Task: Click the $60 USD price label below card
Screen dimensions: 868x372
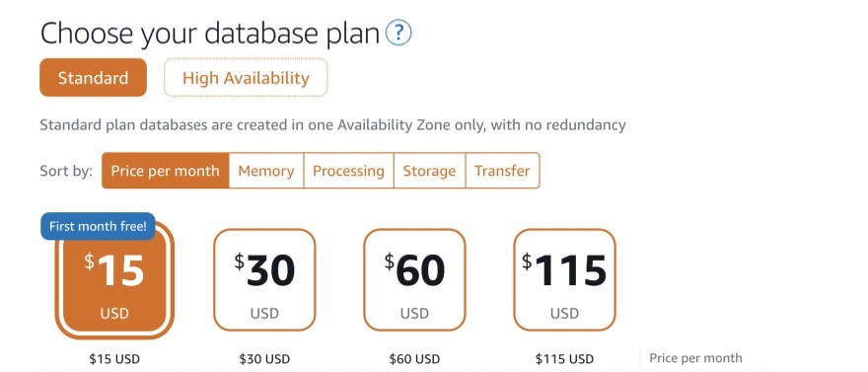Action: click(414, 359)
